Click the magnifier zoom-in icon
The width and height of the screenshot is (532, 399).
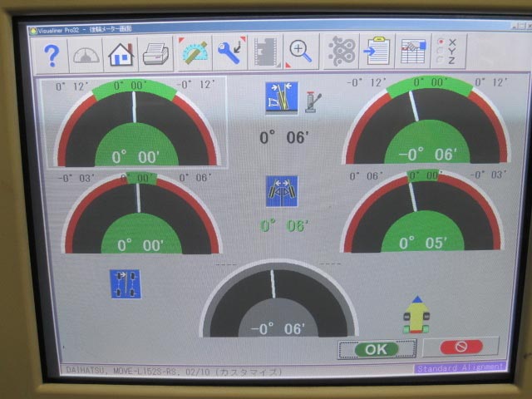click(x=300, y=52)
